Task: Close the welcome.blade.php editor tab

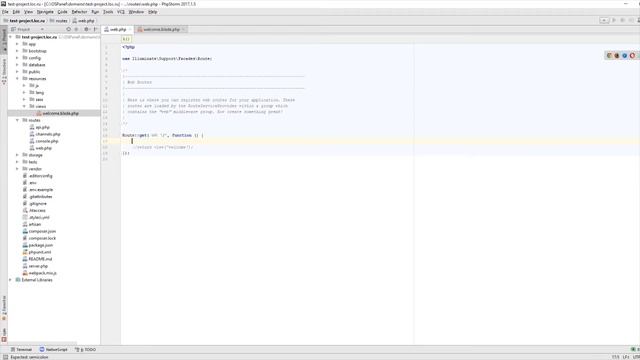Action: click(183, 29)
